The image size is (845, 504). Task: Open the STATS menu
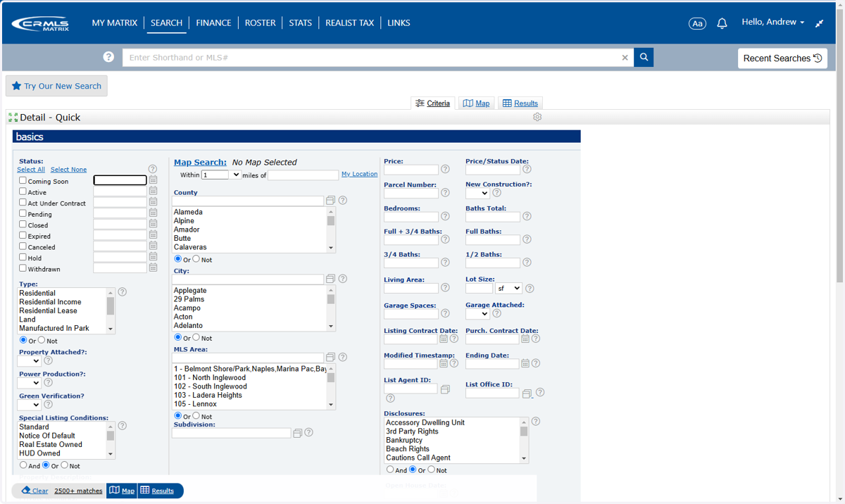point(300,23)
